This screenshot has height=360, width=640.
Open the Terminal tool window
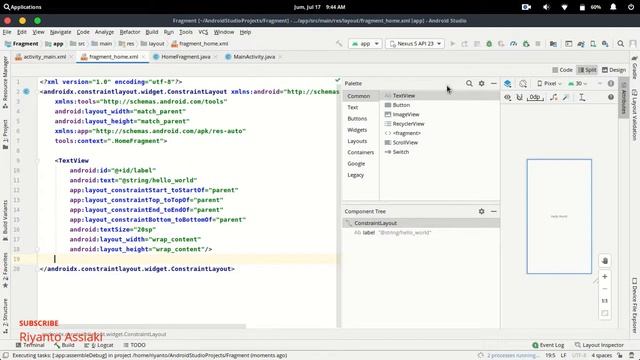pyautogui.click(x=30, y=345)
